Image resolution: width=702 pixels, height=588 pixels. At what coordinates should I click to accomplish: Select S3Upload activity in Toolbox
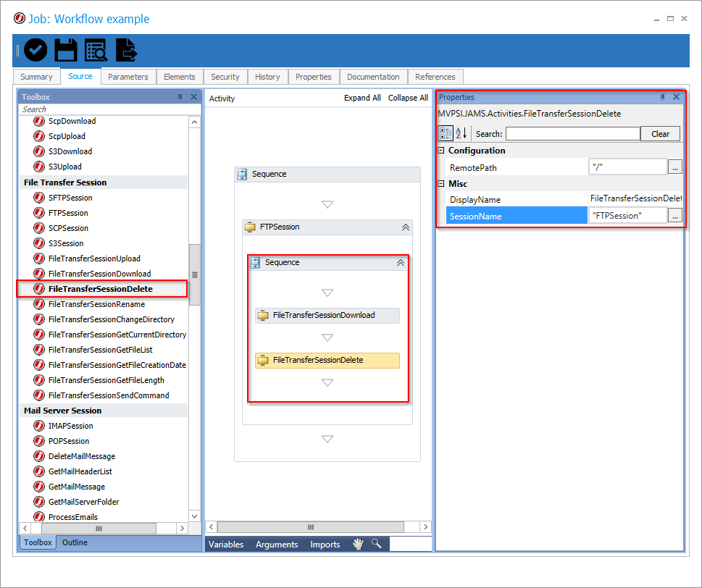[x=65, y=167]
